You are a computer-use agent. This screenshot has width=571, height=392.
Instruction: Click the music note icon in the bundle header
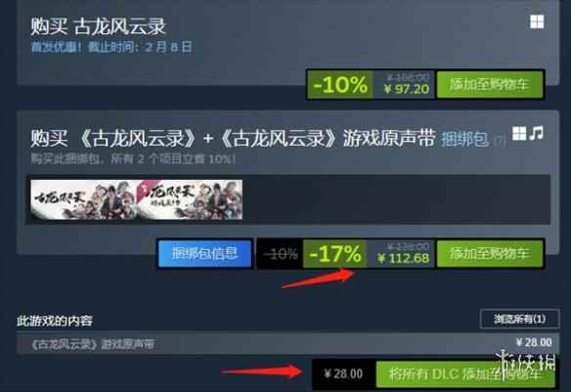[537, 133]
